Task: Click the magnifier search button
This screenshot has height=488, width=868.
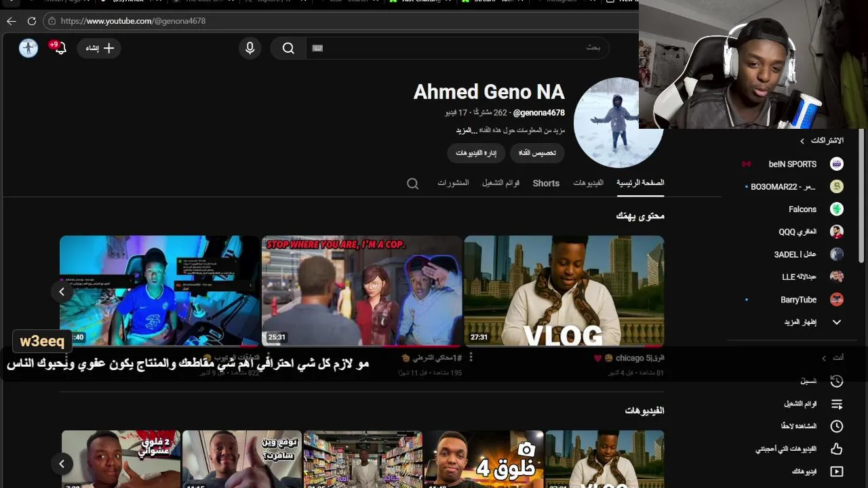Action: [288, 48]
